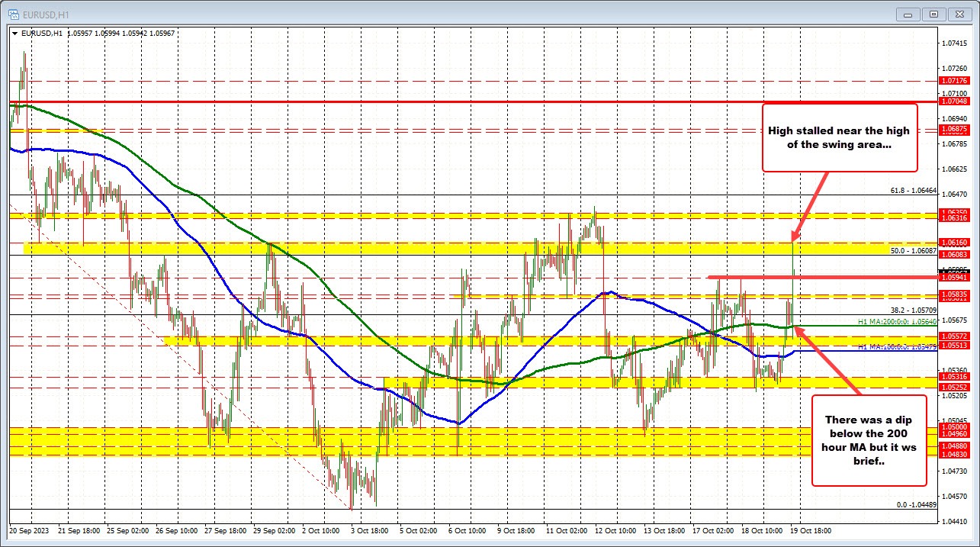Click the 50.0 - 1.06087 Fibonacci label
This screenshot has width=980, height=547.
912,250
